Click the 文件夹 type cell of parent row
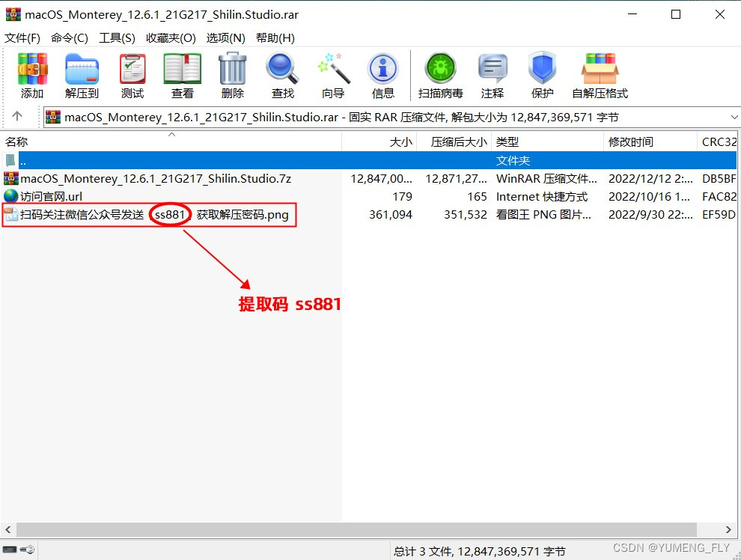 (513, 161)
